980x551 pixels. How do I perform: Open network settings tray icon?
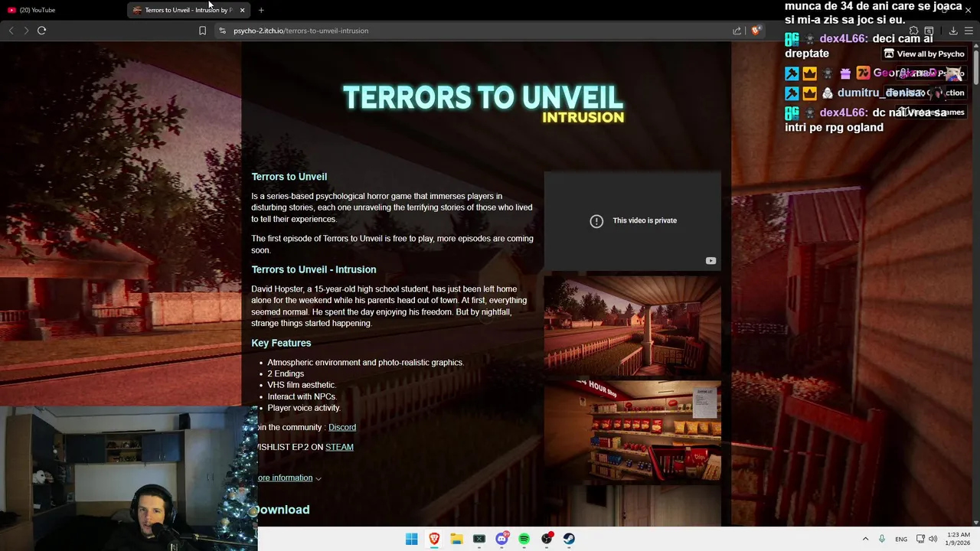tap(920, 539)
